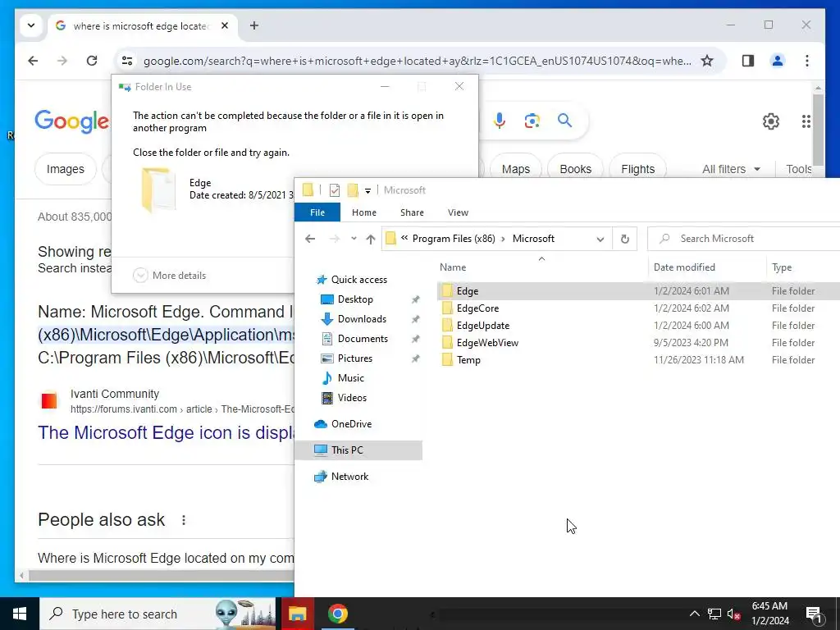
Task: Search by voice microphone icon
Action: coord(500,121)
